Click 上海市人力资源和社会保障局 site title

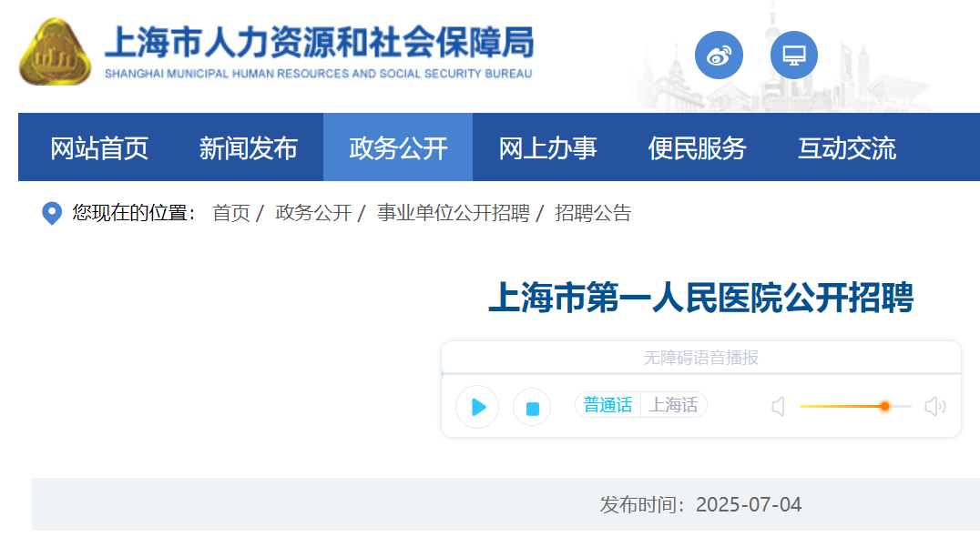pyautogui.click(x=320, y=42)
